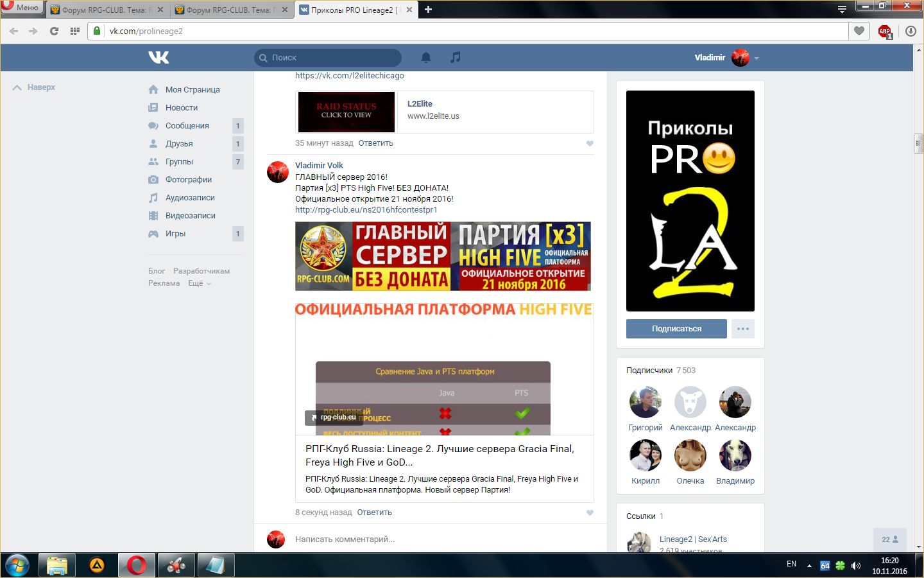Click the VK logo in header
Image resolution: width=924 pixels, height=578 pixels.
(158, 57)
